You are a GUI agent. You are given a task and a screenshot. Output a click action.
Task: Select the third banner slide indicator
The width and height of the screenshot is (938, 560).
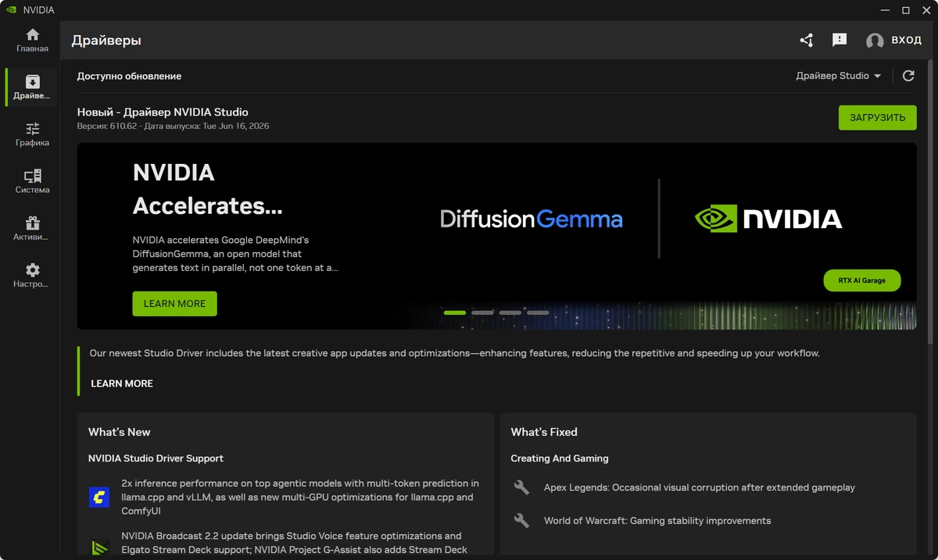[x=510, y=312]
